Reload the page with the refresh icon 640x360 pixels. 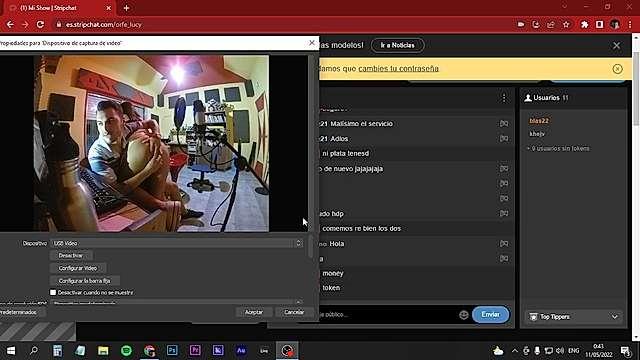[x=40, y=24]
